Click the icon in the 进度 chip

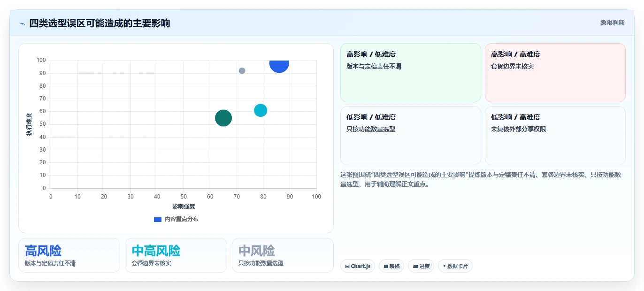pos(415,266)
